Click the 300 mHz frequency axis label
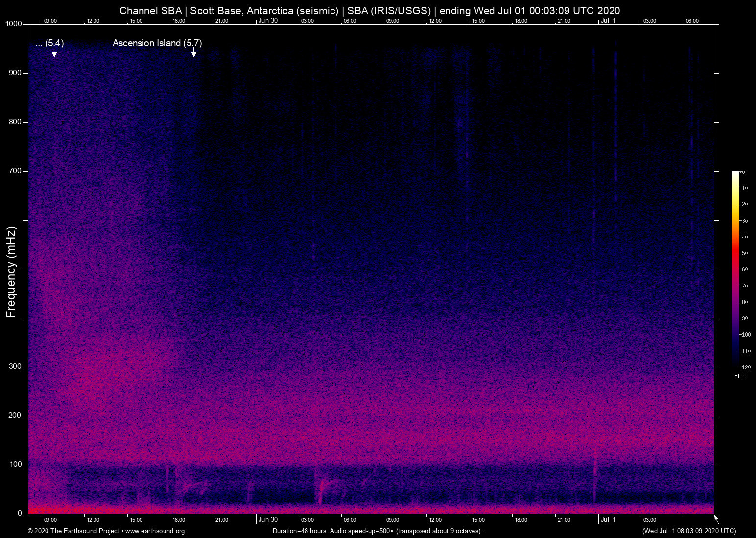 pyautogui.click(x=15, y=367)
